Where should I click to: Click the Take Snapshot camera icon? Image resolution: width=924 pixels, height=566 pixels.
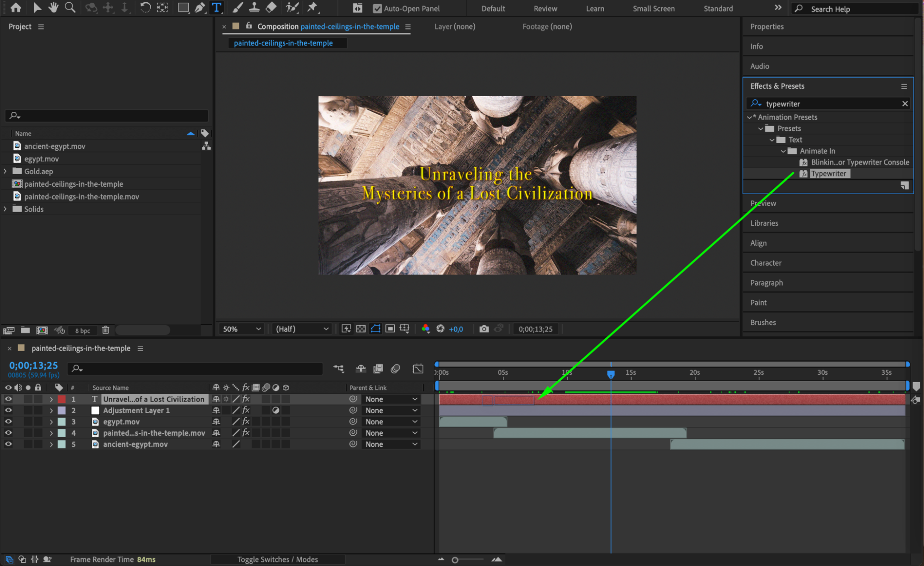(483, 329)
